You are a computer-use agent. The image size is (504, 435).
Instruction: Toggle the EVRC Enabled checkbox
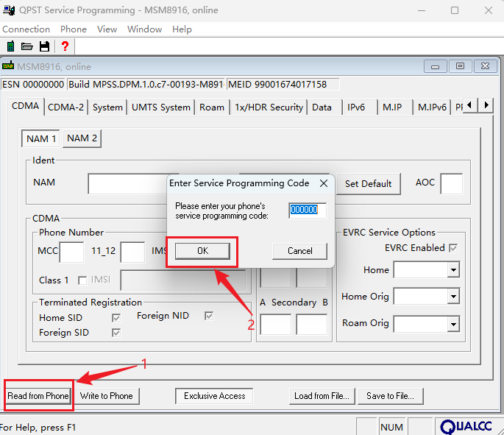click(453, 248)
